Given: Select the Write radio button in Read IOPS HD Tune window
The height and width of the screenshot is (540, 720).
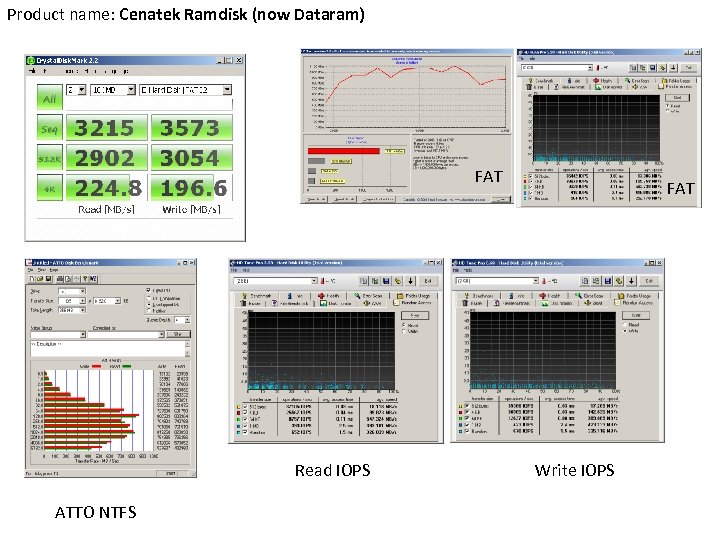Looking at the screenshot, I should pyautogui.click(x=404, y=331).
